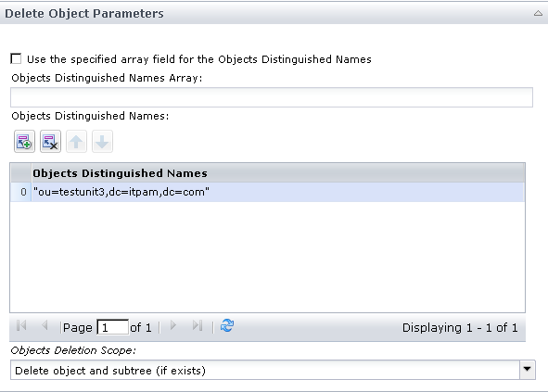This screenshot has width=548, height=392.
Task: Collapse the Delete Object Parameters panel
Action: tap(538, 13)
